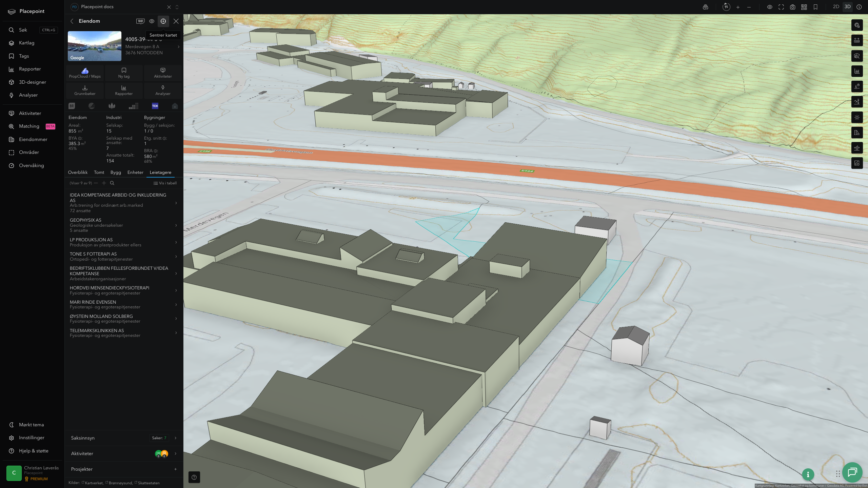Open the basemap gallery grid icon
This screenshot has height=488, width=868.
(x=804, y=7)
